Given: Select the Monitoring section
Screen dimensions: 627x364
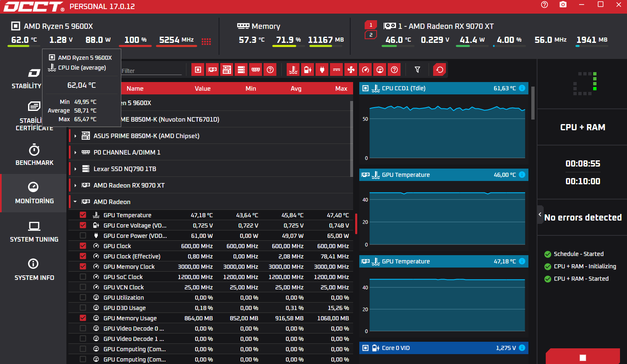Looking at the screenshot, I should 34,193.
